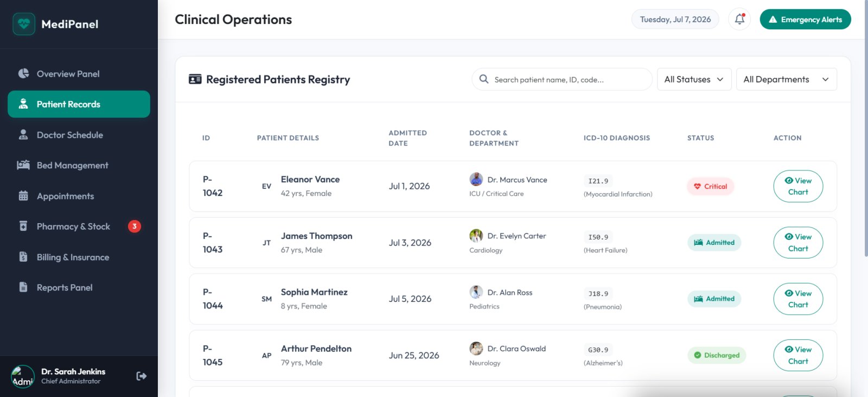Click the registry ID card icon
Screen dimensions: 868x397
click(195, 79)
